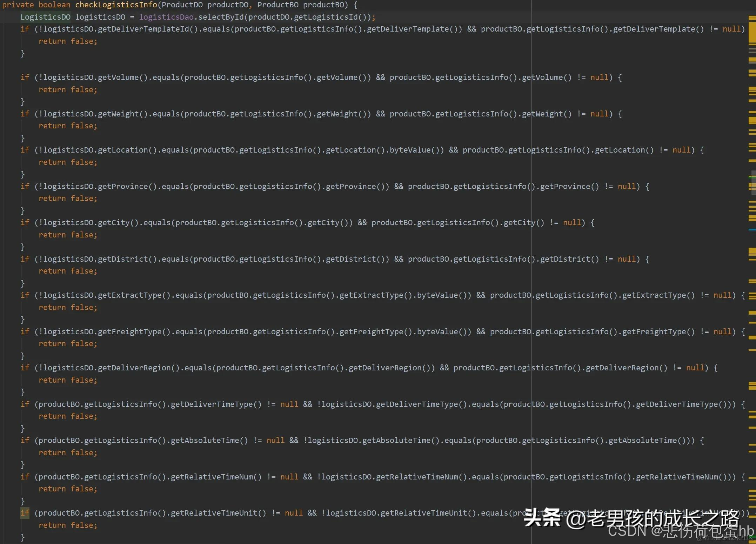Click the private keyword in the method signature
Image resolution: width=756 pixels, height=544 pixels.
pos(18,5)
